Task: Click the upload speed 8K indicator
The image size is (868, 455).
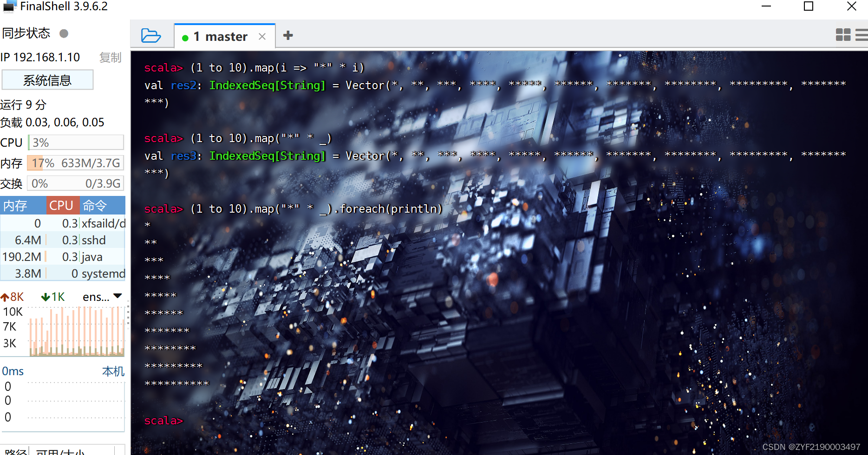Action: (13, 297)
